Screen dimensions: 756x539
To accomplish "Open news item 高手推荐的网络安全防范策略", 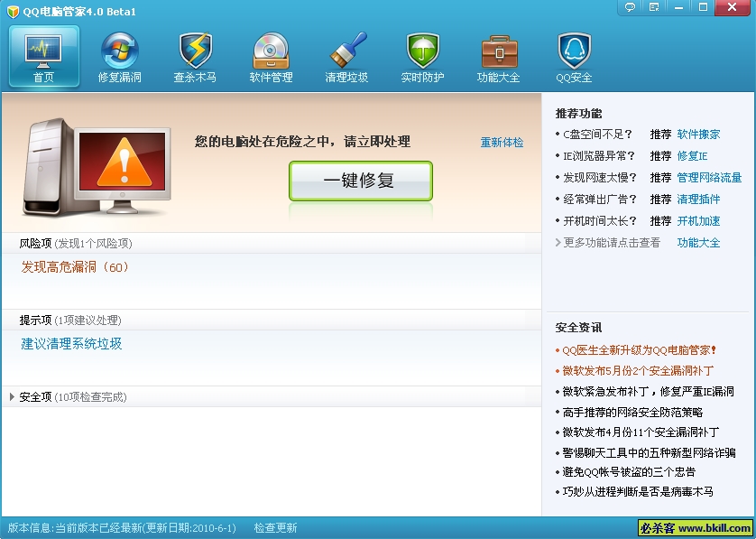I will 632,412.
